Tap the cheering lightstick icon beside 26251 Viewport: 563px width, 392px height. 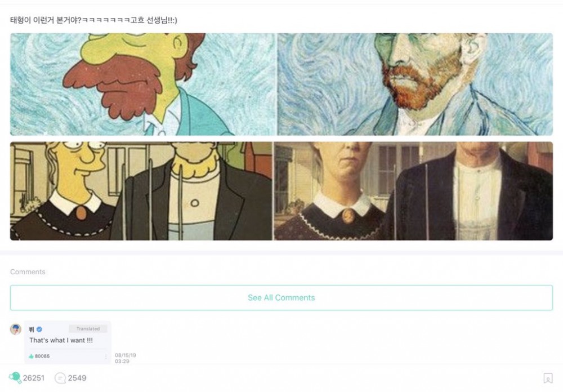pyautogui.click(x=15, y=377)
